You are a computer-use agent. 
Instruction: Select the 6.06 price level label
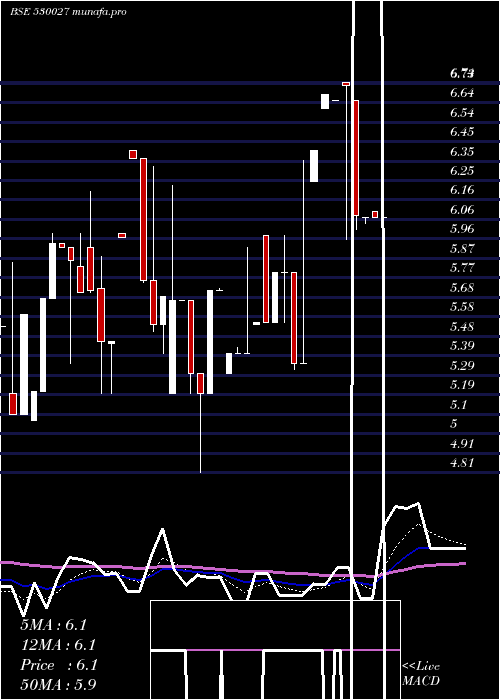coord(462,209)
